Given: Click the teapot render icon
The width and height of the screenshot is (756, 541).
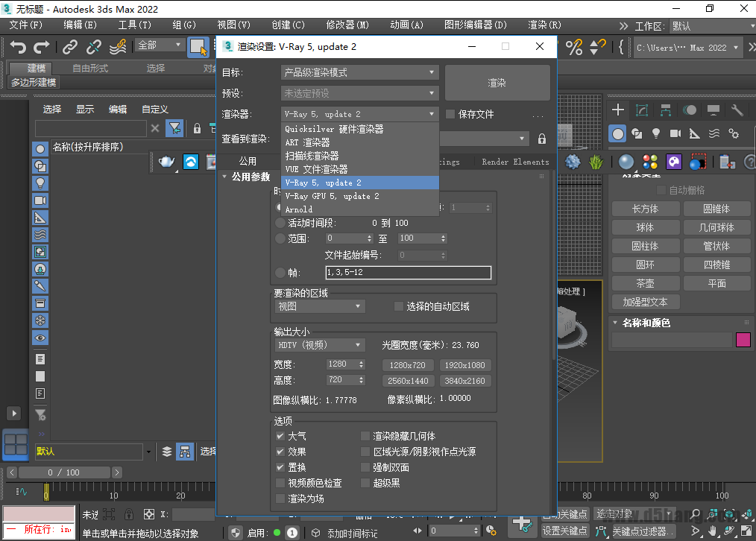Looking at the screenshot, I should click(167, 162).
